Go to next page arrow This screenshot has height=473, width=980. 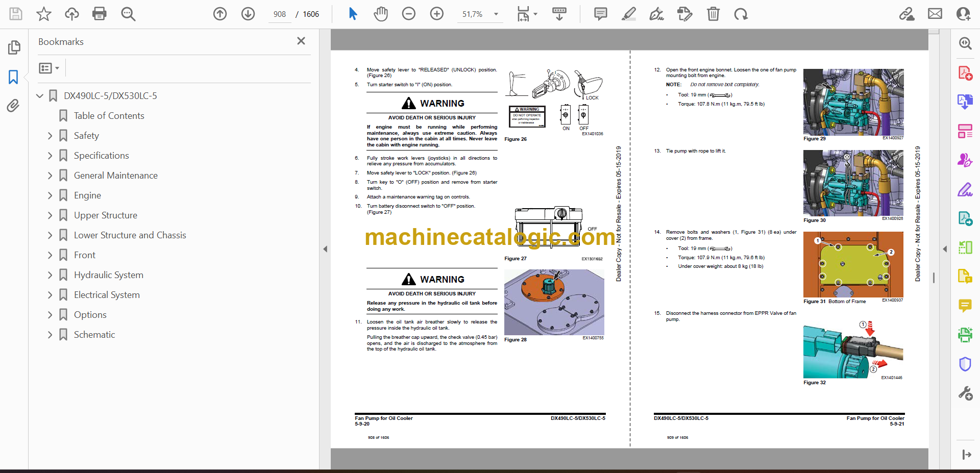(x=248, y=14)
